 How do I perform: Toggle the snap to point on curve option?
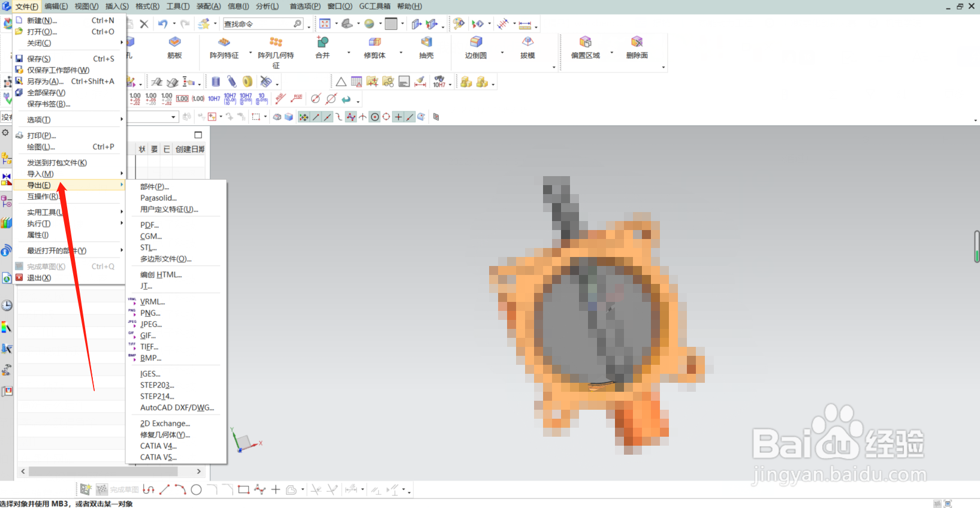pos(410,117)
